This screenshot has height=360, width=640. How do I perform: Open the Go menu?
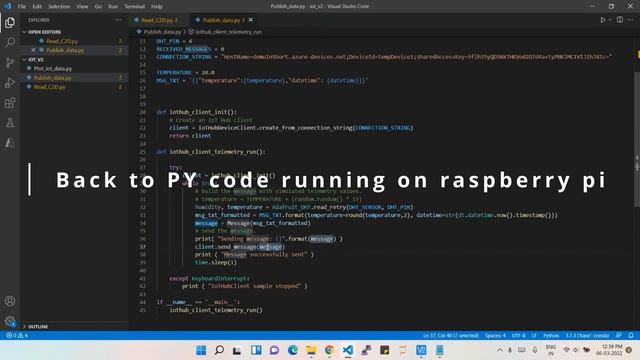click(x=98, y=7)
